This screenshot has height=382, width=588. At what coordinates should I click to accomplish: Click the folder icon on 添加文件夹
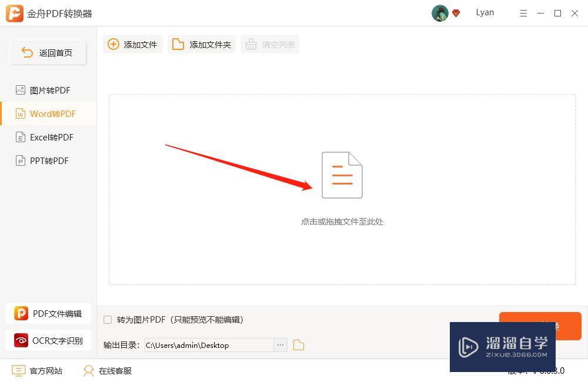tap(178, 44)
